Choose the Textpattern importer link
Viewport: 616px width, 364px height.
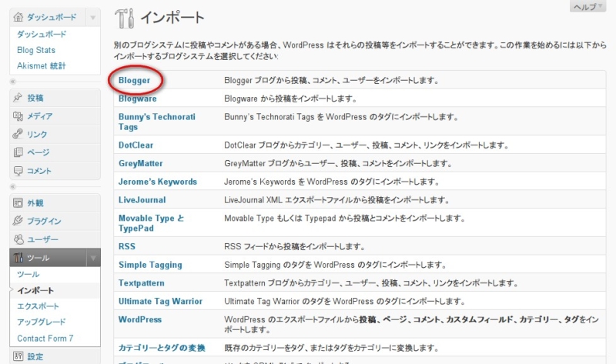pos(142,282)
